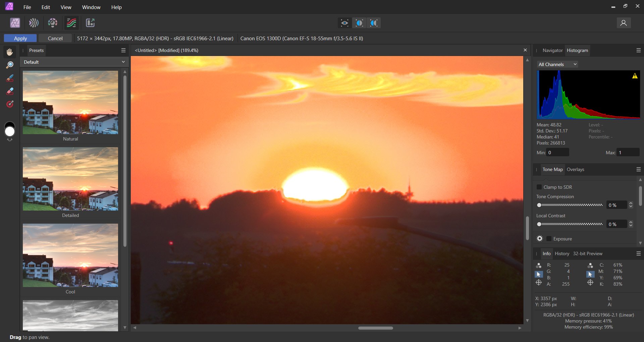This screenshot has height=342, width=644.
Task: Switch to the Liquify persona icon
Action: point(34,23)
